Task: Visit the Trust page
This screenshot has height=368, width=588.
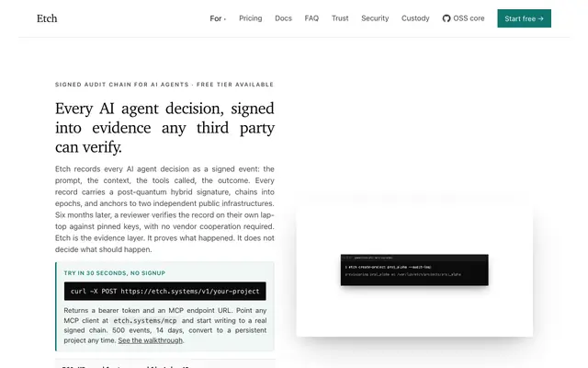Action: tap(340, 18)
